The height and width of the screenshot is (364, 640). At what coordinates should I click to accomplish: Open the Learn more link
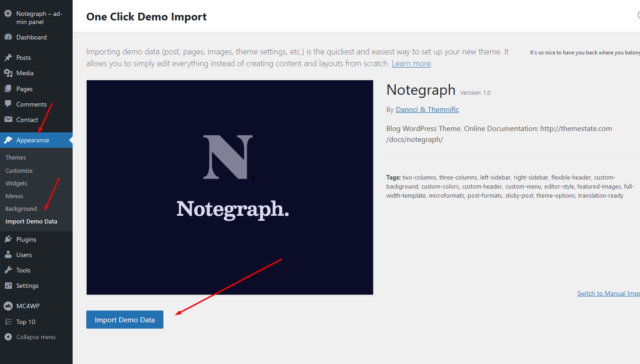(411, 63)
